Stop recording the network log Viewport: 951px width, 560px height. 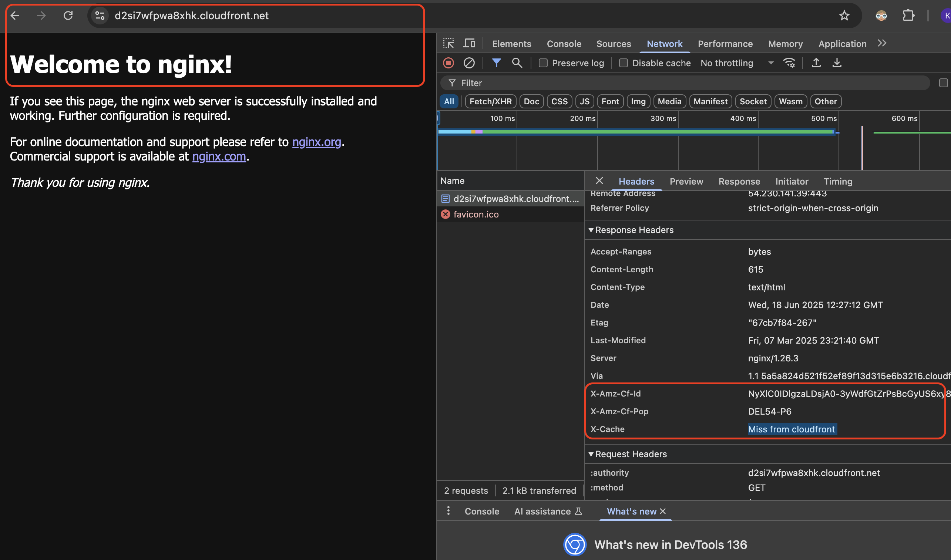pyautogui.click(x=448, y=63)
